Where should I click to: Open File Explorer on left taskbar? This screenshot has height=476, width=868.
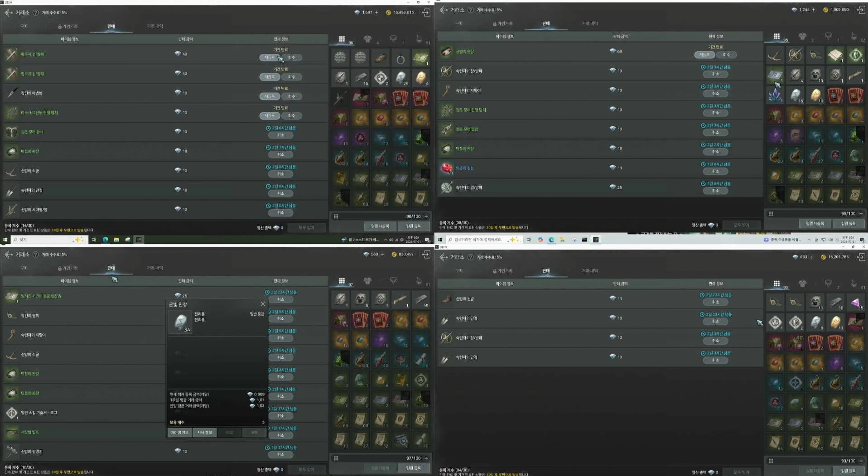pyautogui.click(x=116, y=240)
